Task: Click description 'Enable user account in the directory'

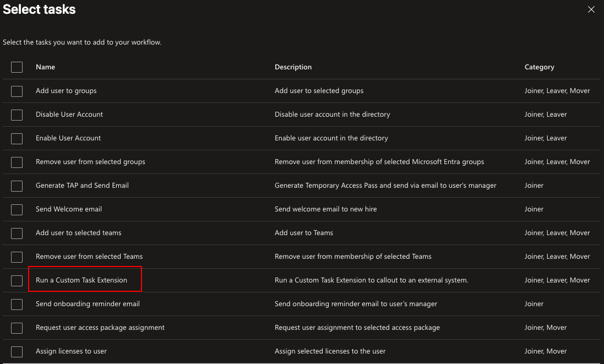Action: (x=331, y=138)
